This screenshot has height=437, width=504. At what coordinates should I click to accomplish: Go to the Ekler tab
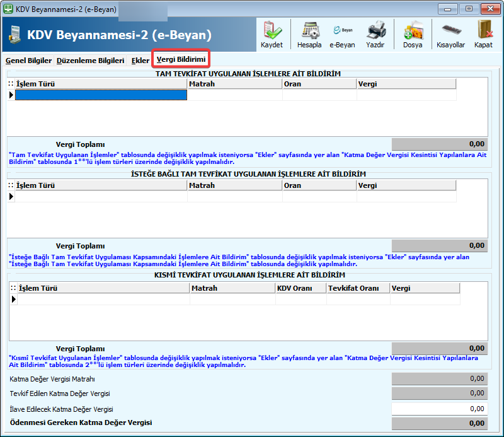pyautogui.click(x=140, y=61)
